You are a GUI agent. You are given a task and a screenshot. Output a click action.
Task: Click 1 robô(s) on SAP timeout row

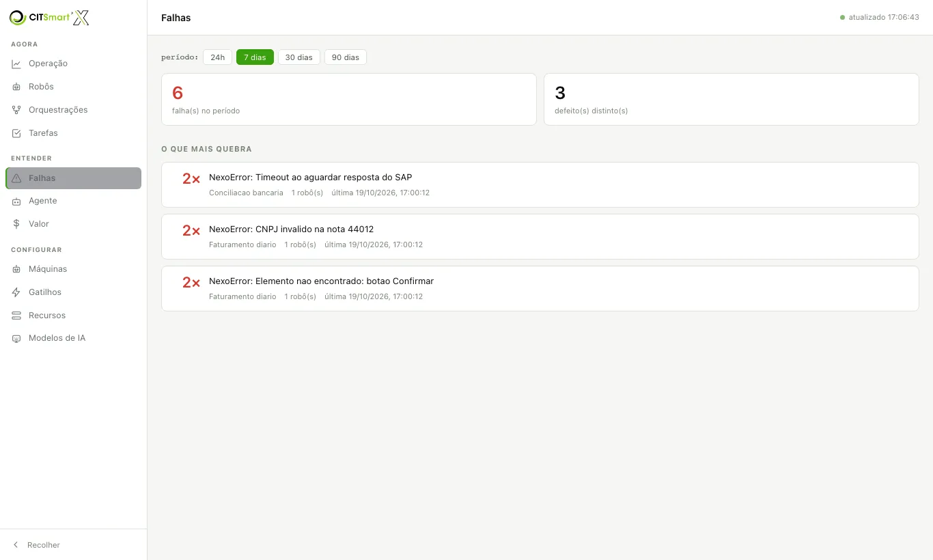pyautogui.click(x=307, y=193)
